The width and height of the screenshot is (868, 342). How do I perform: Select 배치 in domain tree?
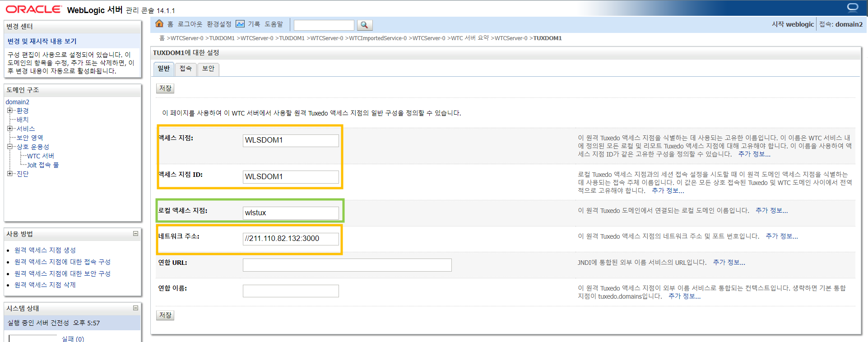tap(23, 120)
